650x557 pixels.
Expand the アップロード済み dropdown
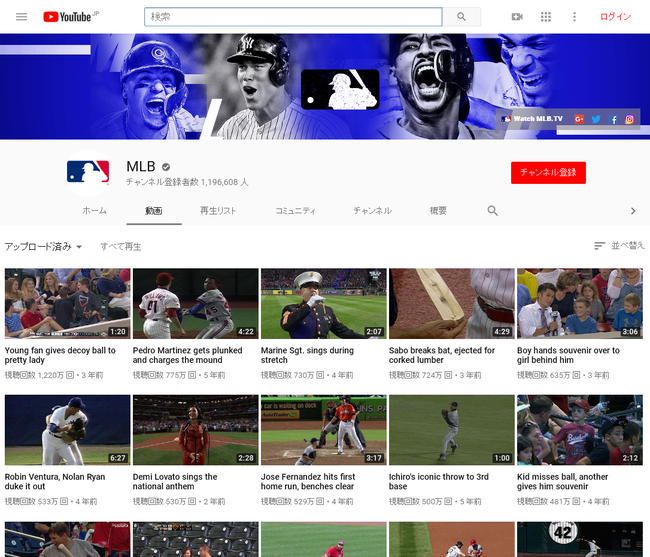43,247
